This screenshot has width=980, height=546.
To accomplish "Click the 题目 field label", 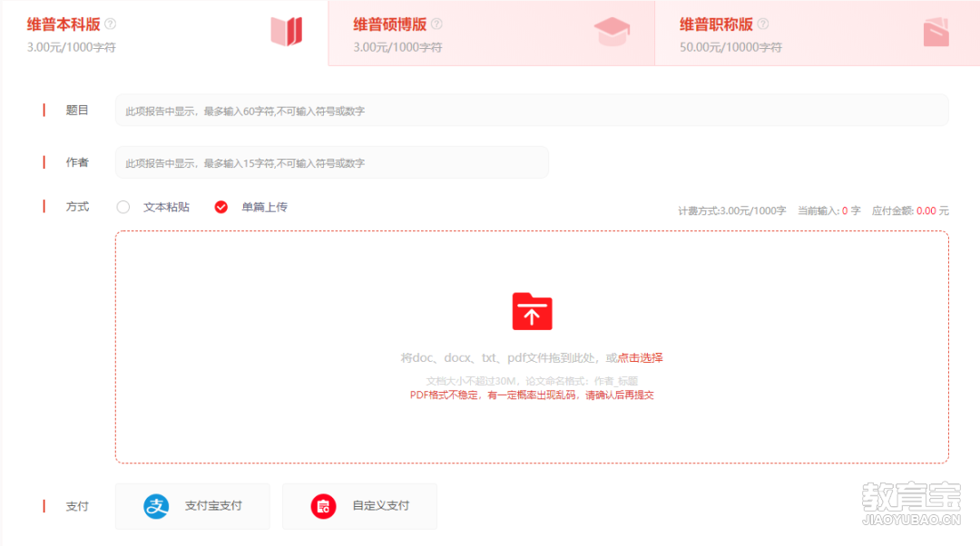I will pos(77,111).
